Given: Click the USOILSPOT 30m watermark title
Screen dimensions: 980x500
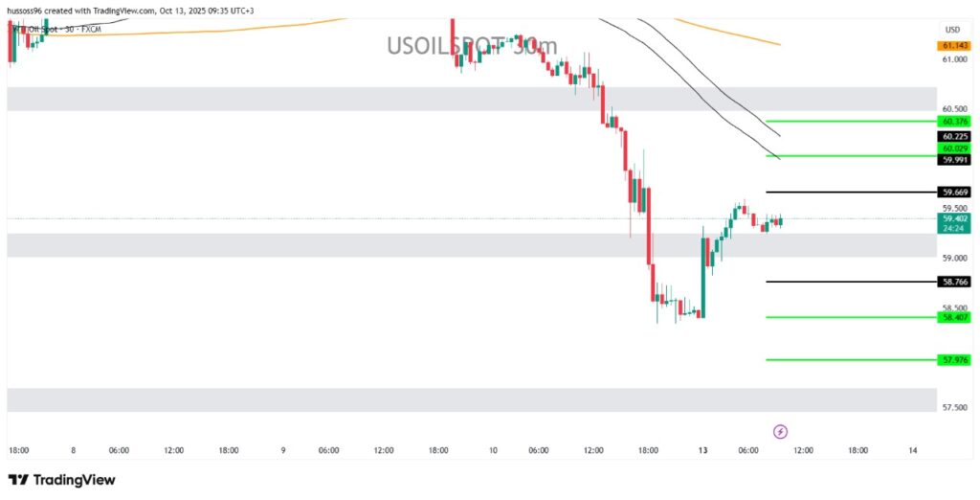Looking at the screenshot, I should (471, 45).
